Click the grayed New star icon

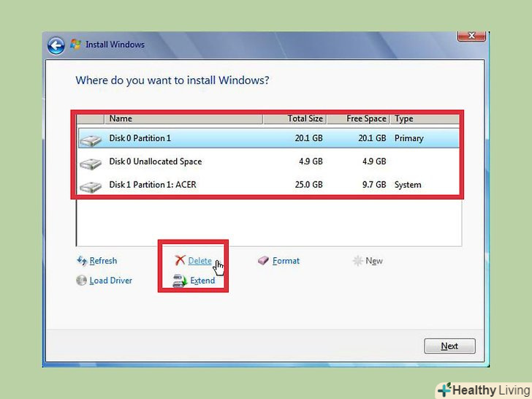pyautogui.click(x=357, y=261)
